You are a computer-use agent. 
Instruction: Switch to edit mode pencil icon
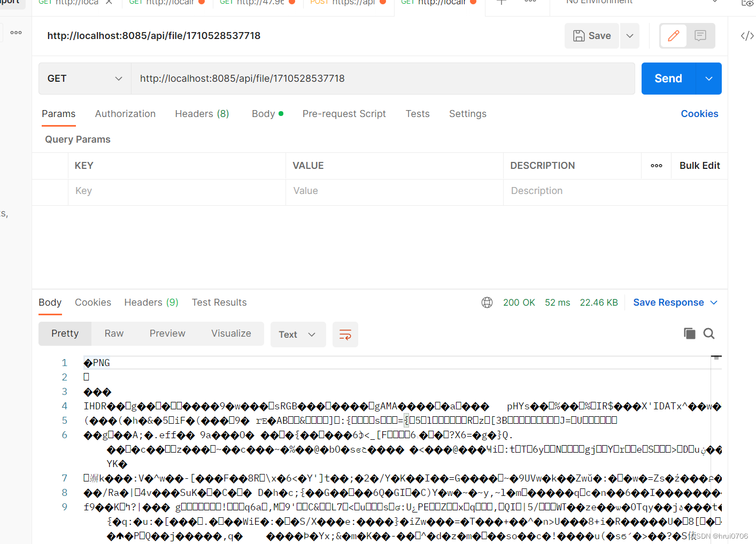[x=674, y=36]
